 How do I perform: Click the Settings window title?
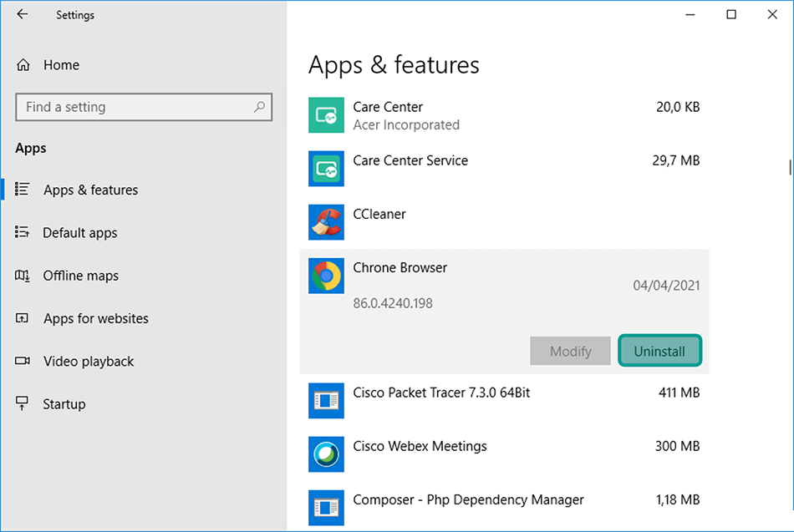click(75, 15)
